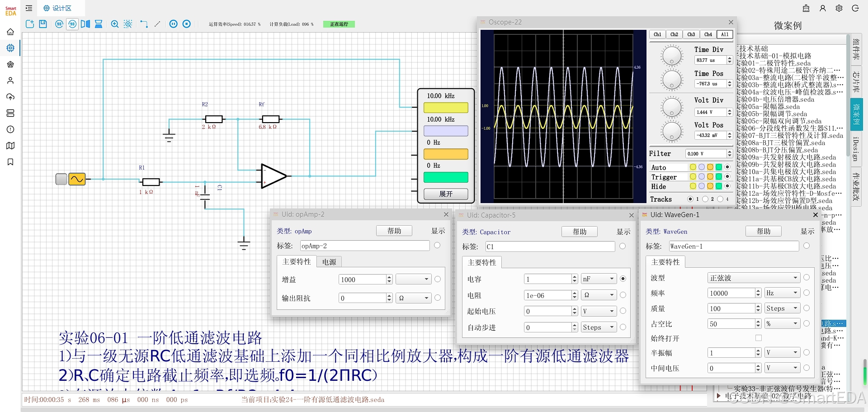Open the iDesign side tab
Image resolution: width=868 pixels, height=412 pixels.
pos(856,149)
